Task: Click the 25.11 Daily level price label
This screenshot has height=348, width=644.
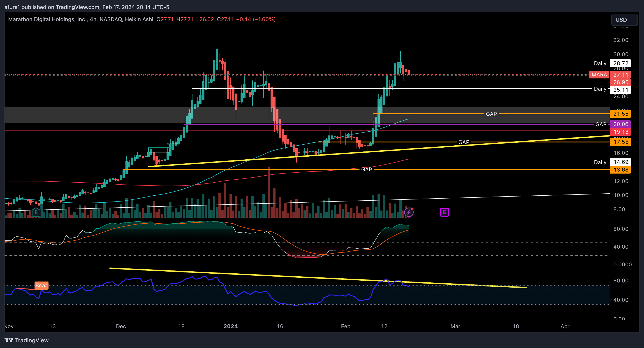Action: coord(621,90)
